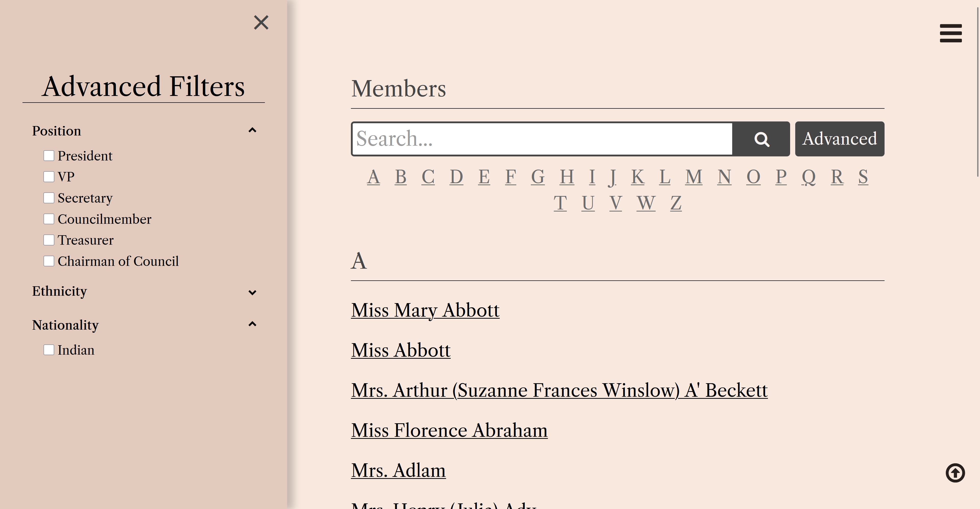Open the hamburger menu
Screen dimensions: 980x509
pyautogui.click(x=950, y=33)
